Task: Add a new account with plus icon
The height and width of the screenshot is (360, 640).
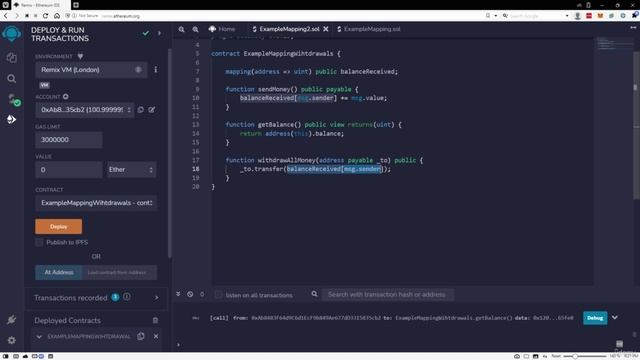Action: tap(66, 97)
